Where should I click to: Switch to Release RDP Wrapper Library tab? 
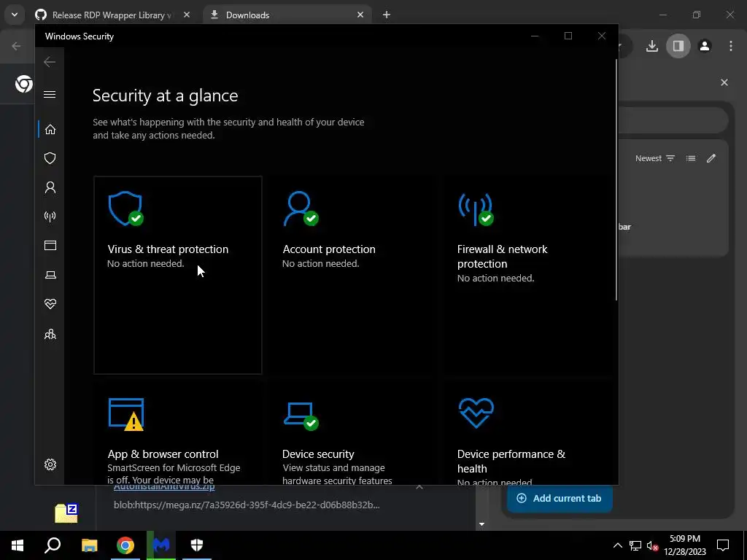point(112,15)
